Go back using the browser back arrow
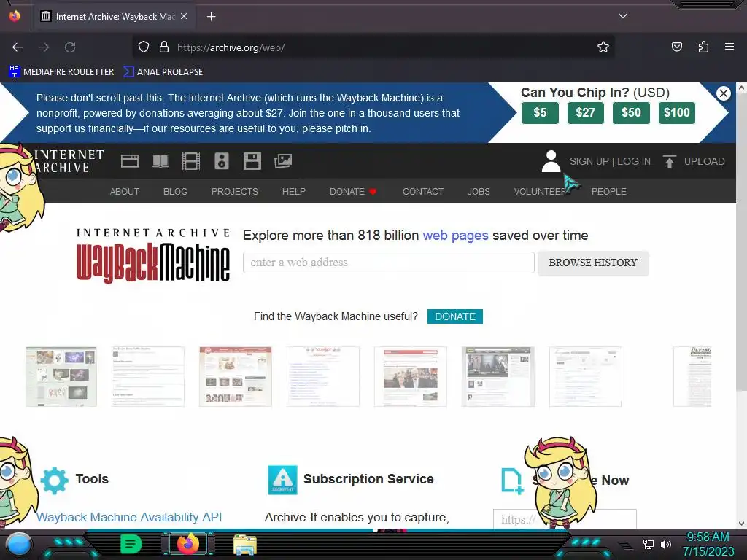This screenshot has width=747, height=560. click(18, 47)
